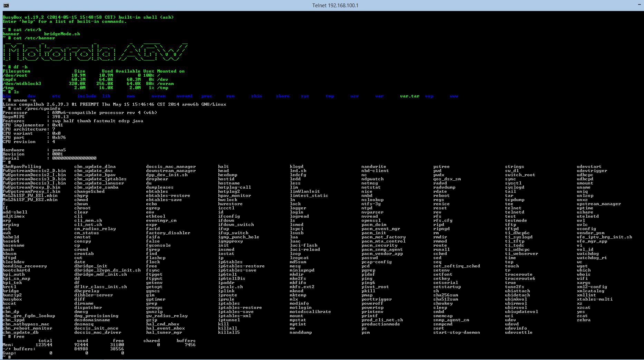The image size is (644, 360).
Task: Click the last shell prompt at bottom
Action: coord(7,357)
